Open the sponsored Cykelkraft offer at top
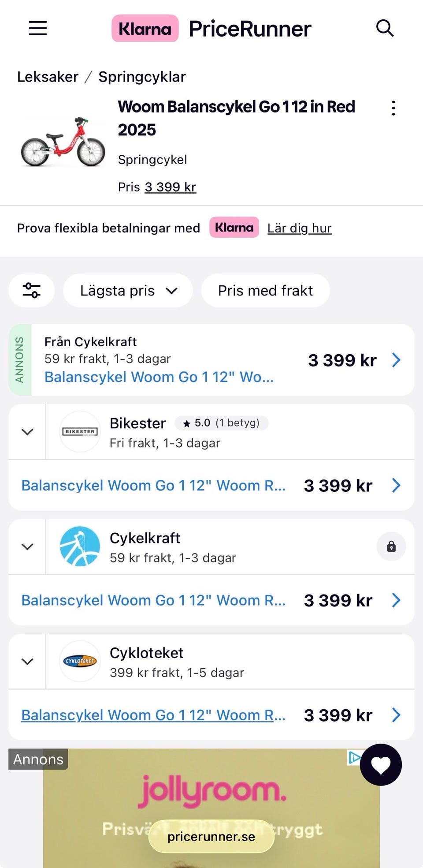423x868 pixels. tap(211, 360)
